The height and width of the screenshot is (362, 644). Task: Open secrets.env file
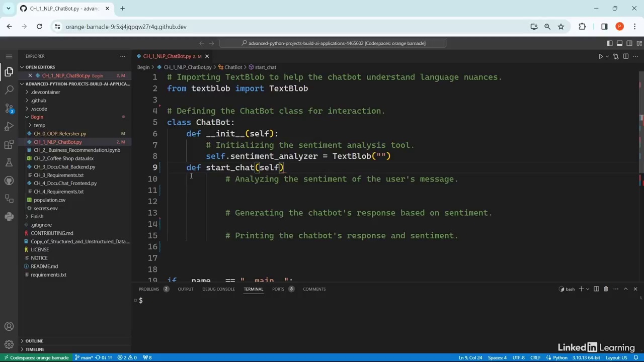(x=45, y=208)
